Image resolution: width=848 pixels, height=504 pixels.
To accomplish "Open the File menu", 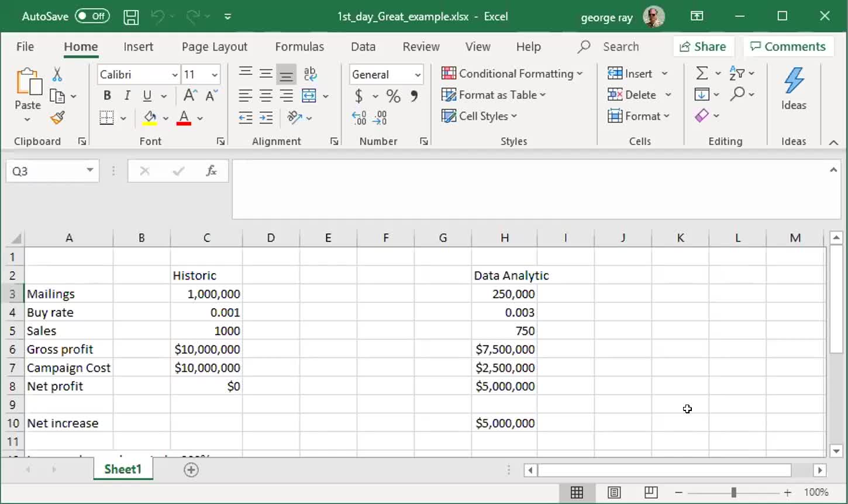I will click(25, 47).
